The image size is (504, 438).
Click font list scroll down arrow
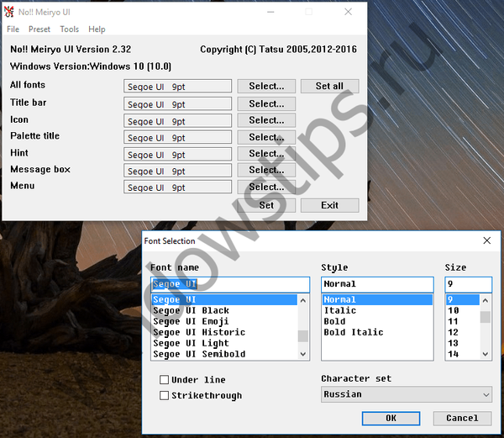tap(303, 354)
